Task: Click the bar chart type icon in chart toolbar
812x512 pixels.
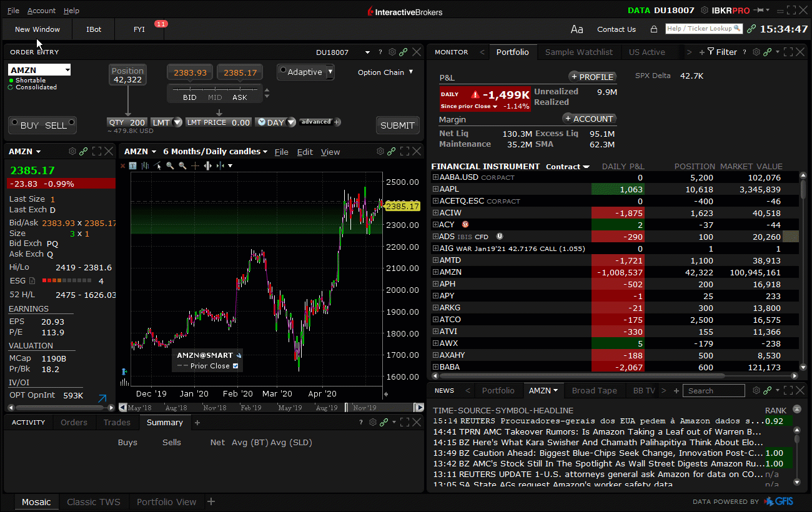Action: coord(145,165)
